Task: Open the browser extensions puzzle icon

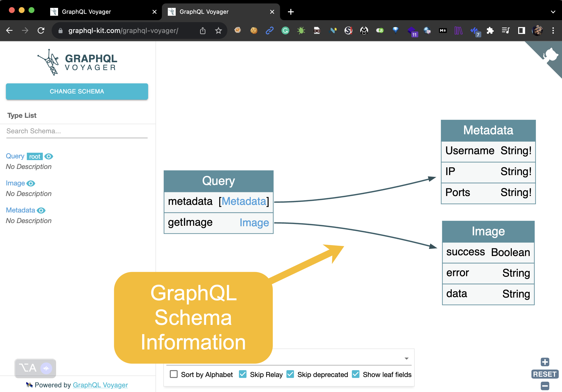Action: pyautogui.click(x=490, y=30)
